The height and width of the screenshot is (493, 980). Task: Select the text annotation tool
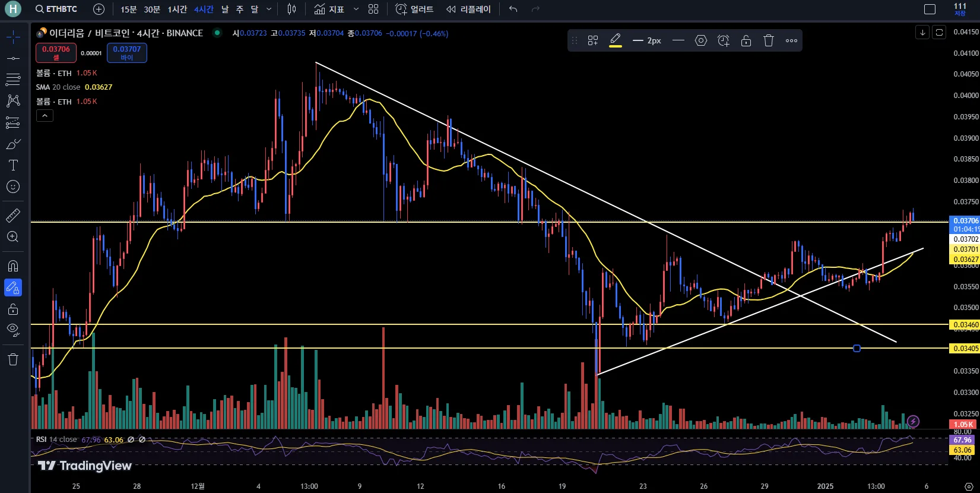(13, 165)
